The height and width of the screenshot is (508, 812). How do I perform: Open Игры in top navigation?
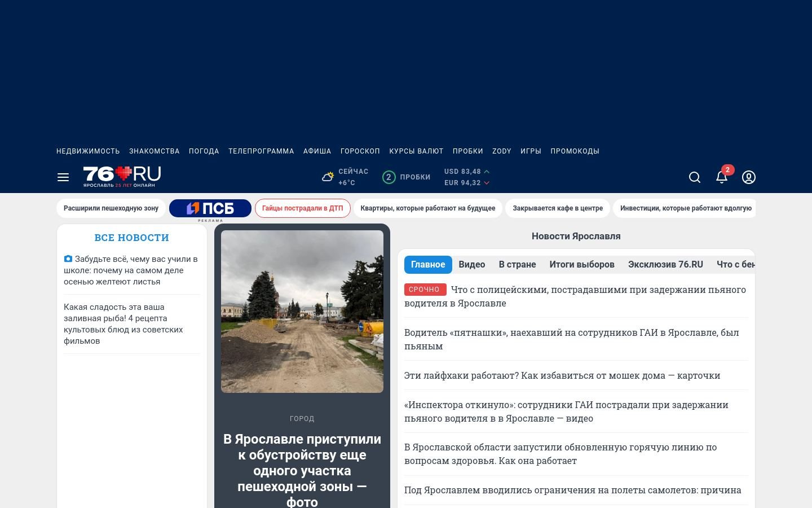pos(531,151)
